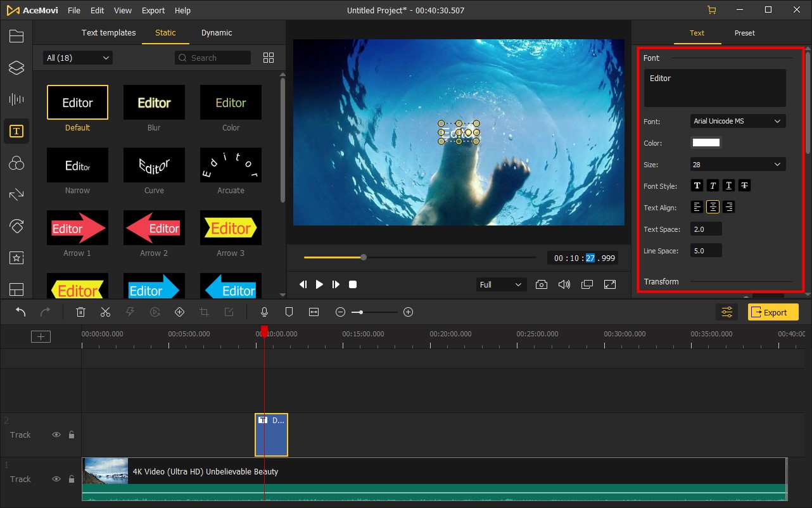Open the All (18) category dropdown
Screen dimensions: 812x508
(x=78, y=58)
